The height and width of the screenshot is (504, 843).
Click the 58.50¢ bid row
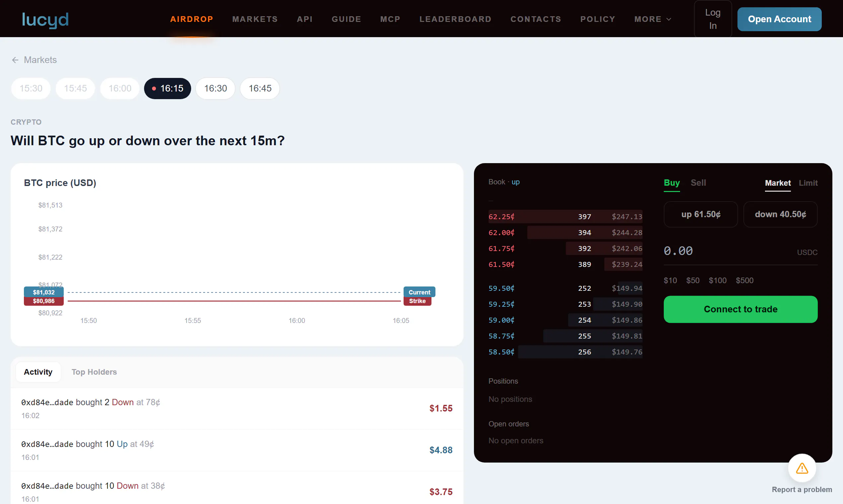coord(565,352)
